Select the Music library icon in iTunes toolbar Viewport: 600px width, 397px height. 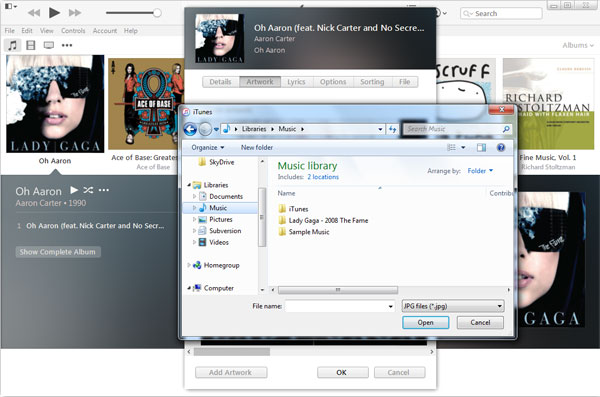point(12,45)
